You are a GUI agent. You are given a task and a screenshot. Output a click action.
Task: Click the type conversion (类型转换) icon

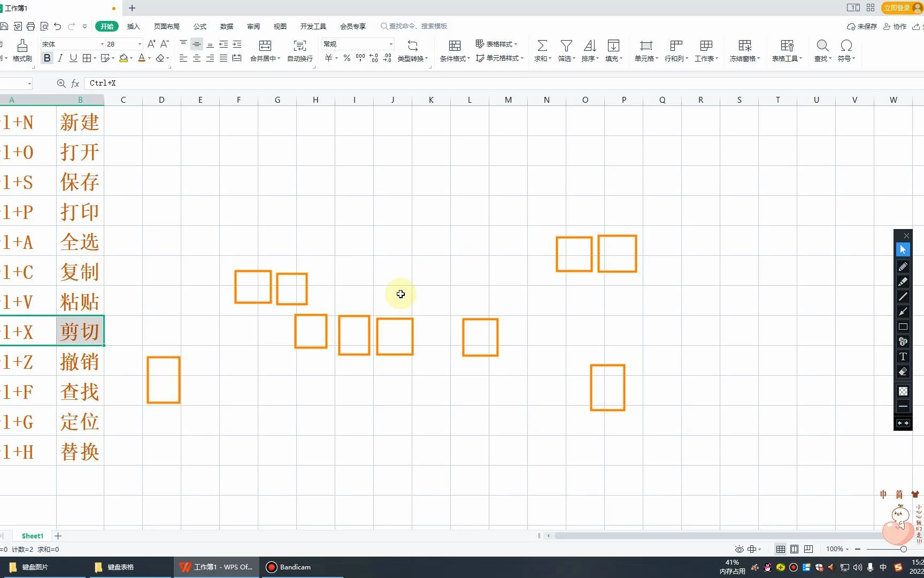click(x=412, y=45)
